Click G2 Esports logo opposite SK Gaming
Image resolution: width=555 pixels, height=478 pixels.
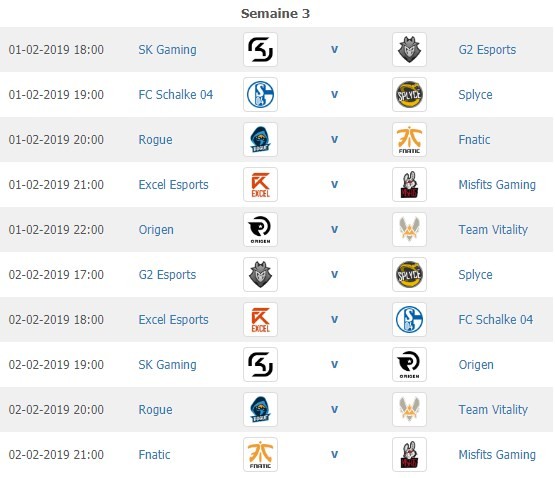click(x=410, y=50)
